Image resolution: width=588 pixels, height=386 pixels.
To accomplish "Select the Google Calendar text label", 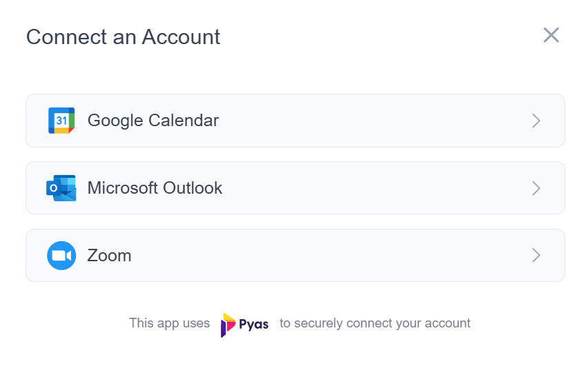I will (x=153, y=121).
